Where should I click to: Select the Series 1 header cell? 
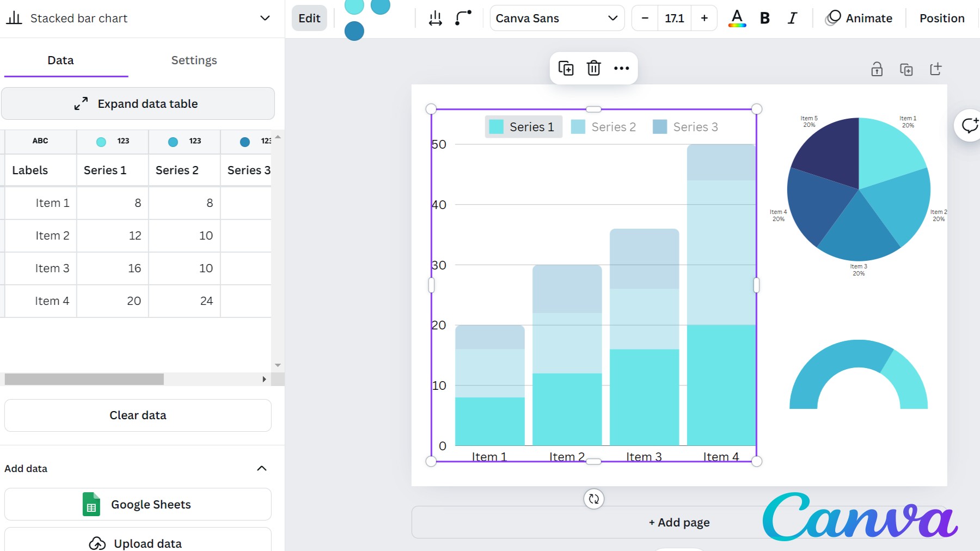point(113,170)
